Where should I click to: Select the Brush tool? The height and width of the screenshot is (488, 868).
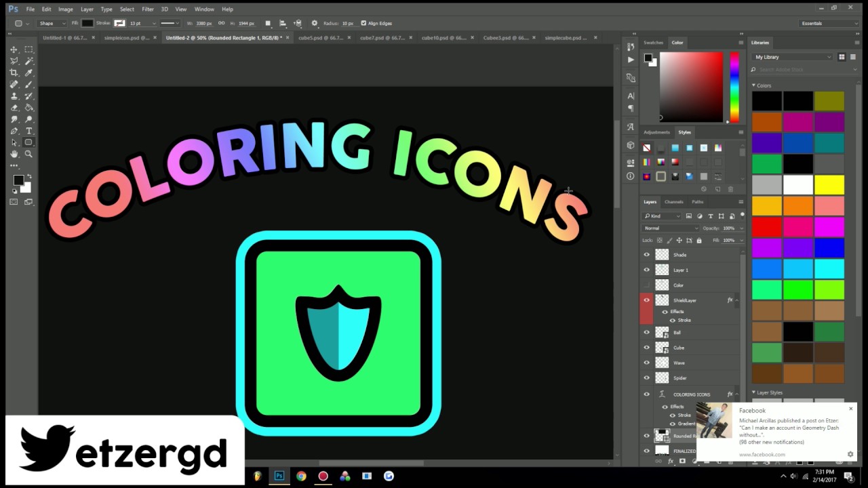coord(28,84)
